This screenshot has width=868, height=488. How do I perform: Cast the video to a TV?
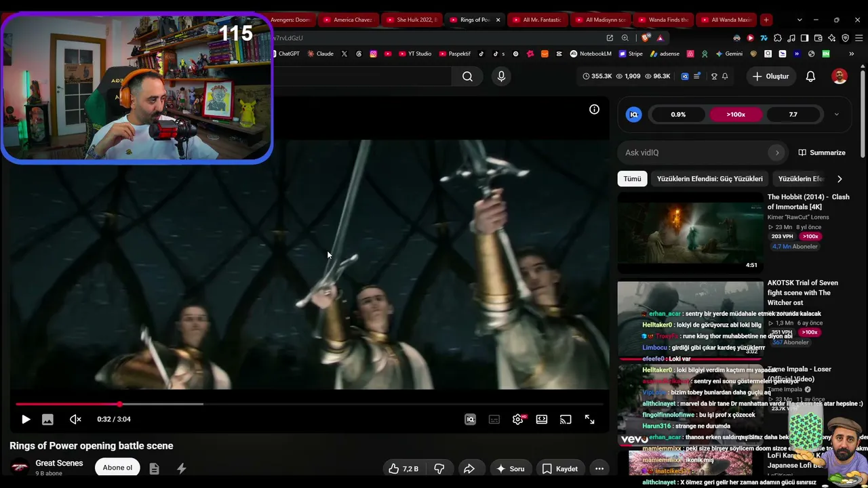tap(566, 420)
